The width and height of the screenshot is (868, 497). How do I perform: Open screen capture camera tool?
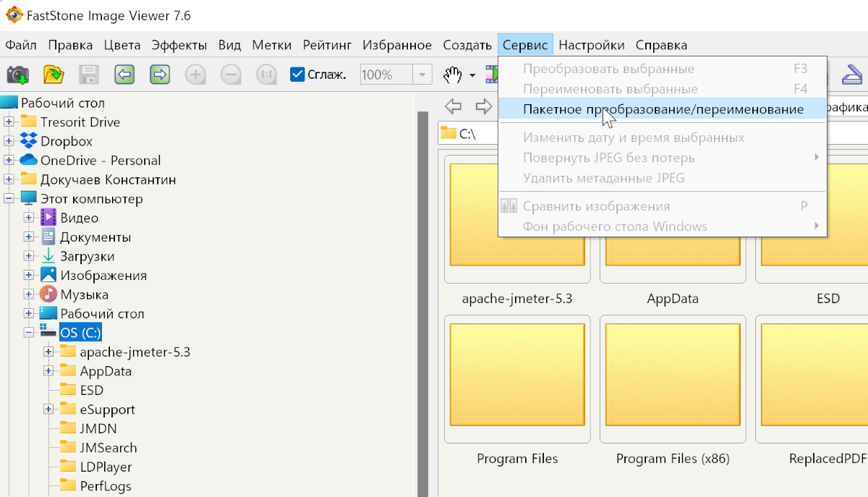(x=17, y=75)
